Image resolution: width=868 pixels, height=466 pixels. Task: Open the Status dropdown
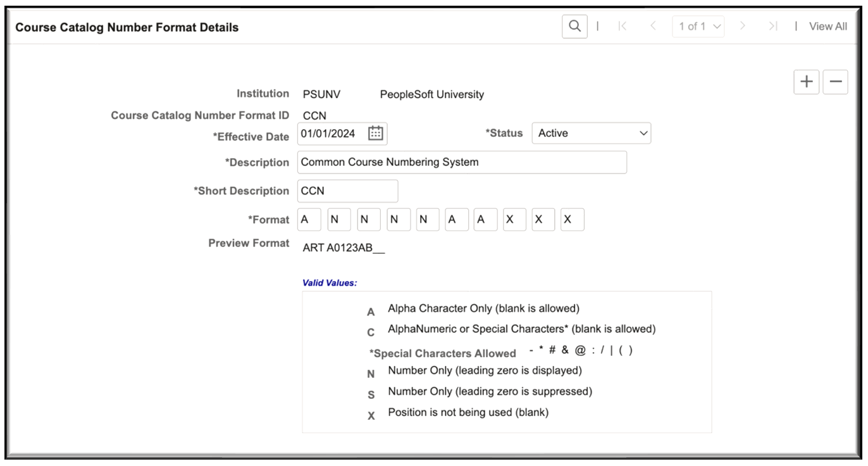click(x=643, y=133)
